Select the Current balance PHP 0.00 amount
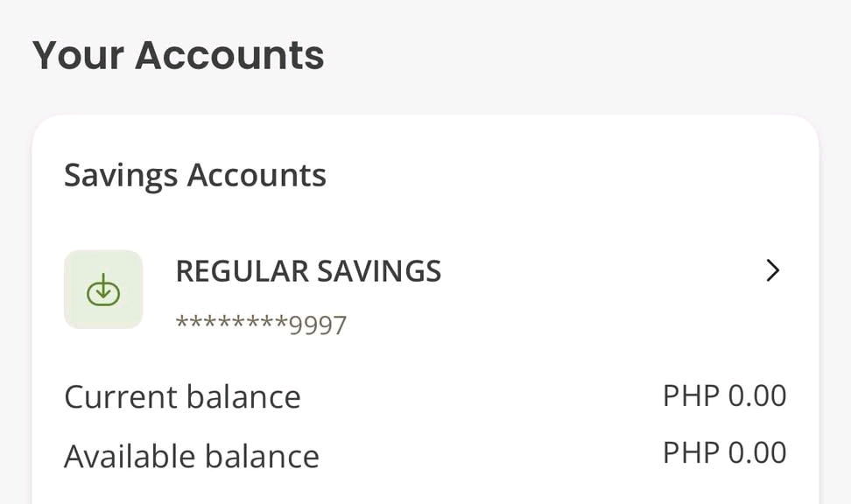This screenshot has height=504, width=851. coord(725,395)
